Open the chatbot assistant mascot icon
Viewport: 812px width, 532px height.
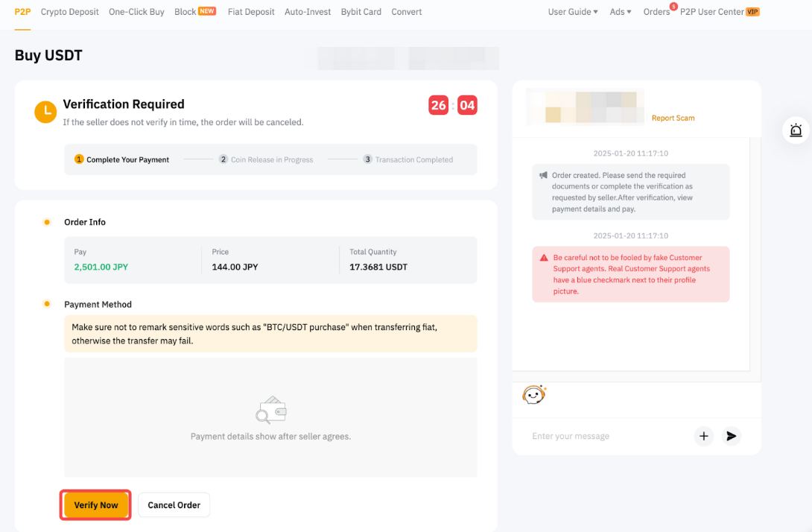coord(533,395)
